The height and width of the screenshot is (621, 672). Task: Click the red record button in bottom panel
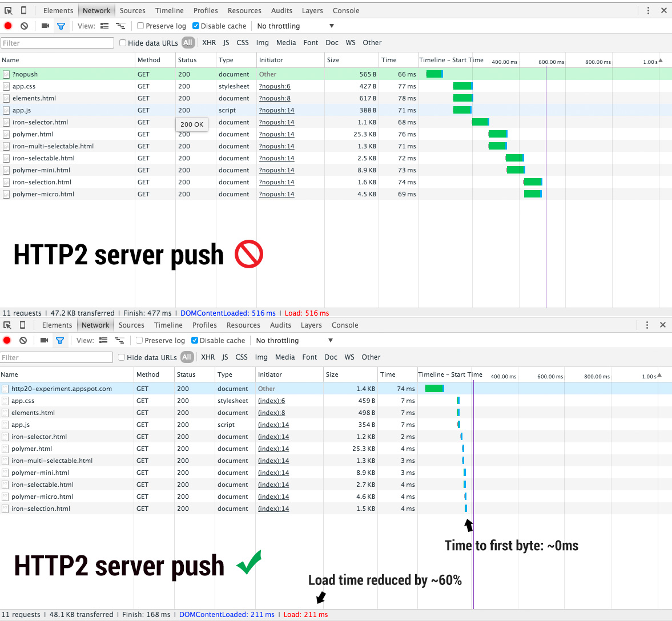[x=7, y=340]
